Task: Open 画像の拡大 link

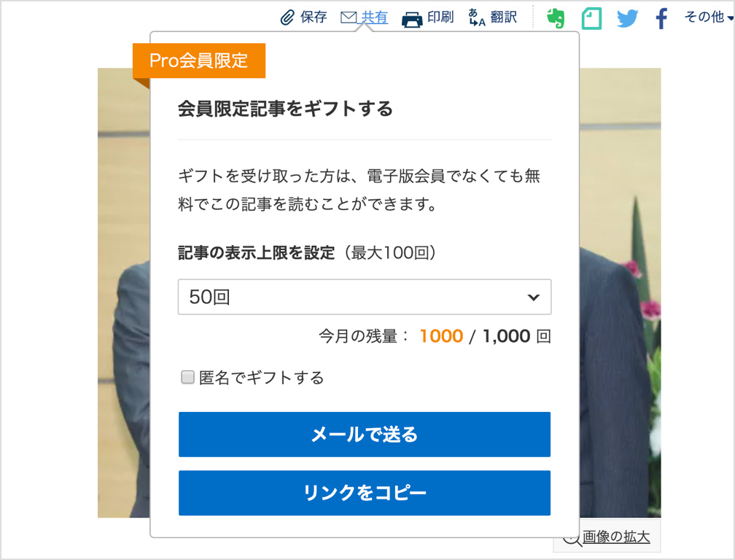Action: [x=616, y=537]
